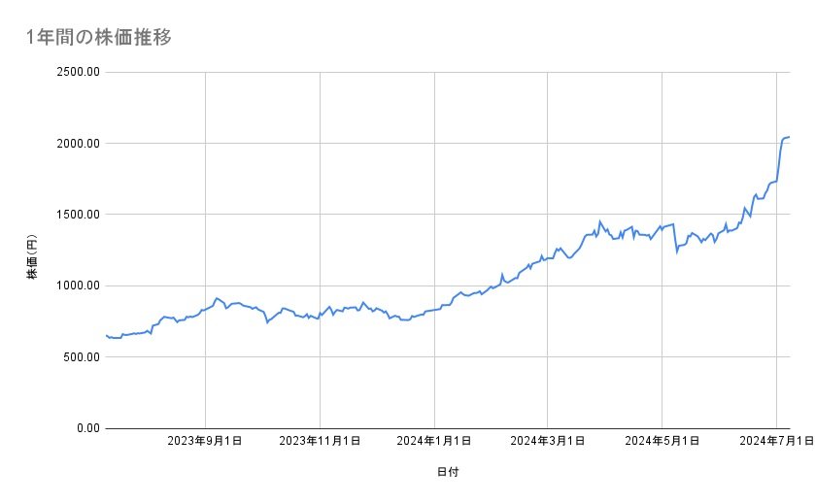Click the sharp price drop after 2024年5月1日
Image resolution: width=815 pixels, height=504 pixels.
tap(676, 251)
